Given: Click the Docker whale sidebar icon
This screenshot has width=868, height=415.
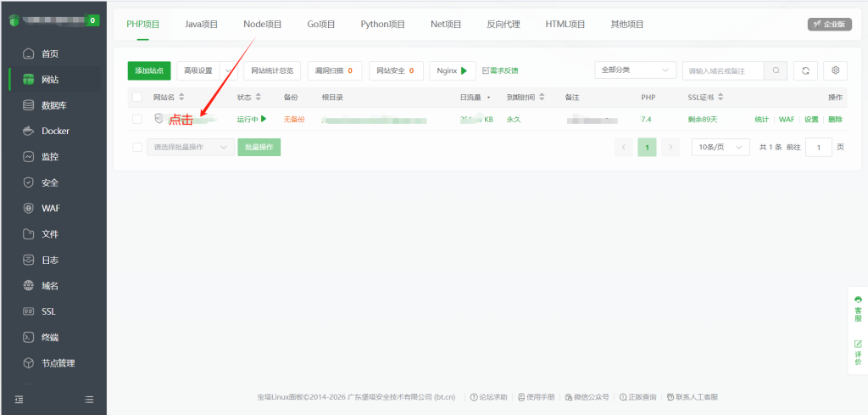Looking at the screenshot, I should point(28,132).
